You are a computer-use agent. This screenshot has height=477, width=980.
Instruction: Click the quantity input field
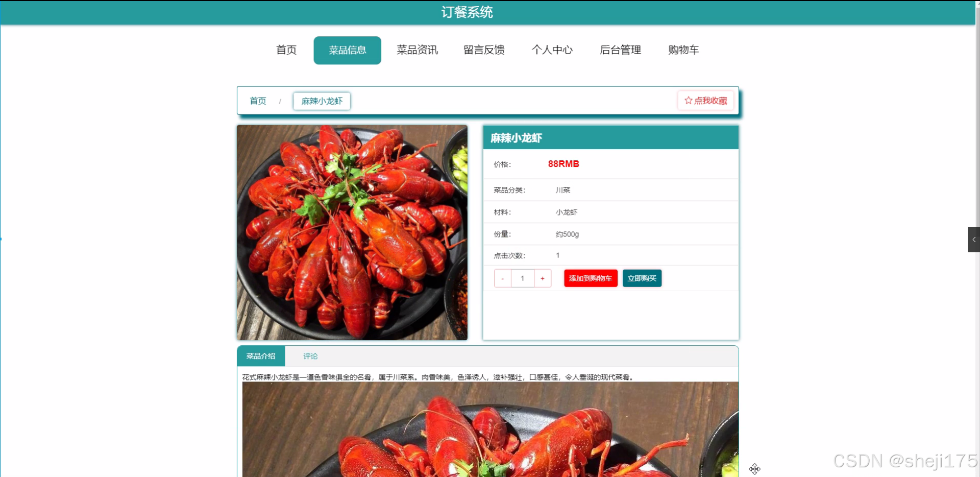point(523,278)
